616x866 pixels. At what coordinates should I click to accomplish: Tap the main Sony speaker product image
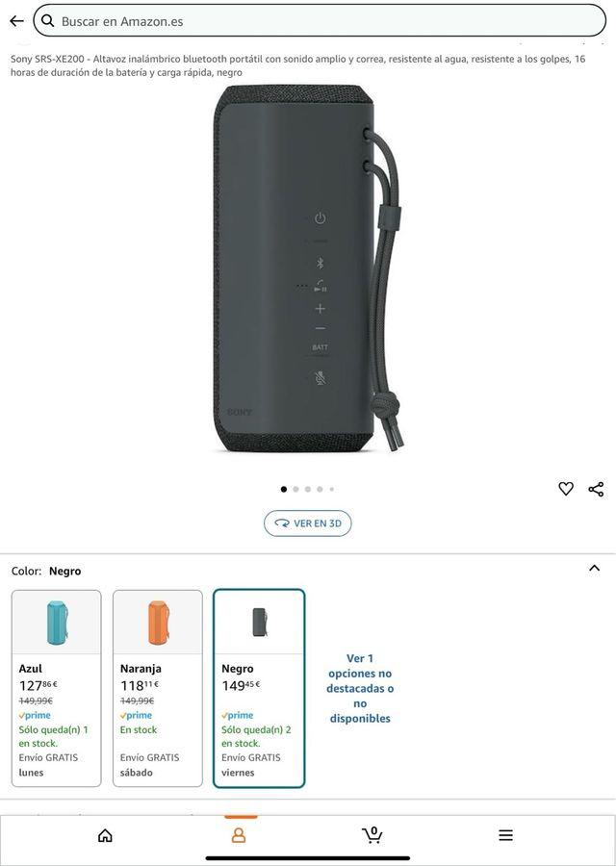[308, 267]
